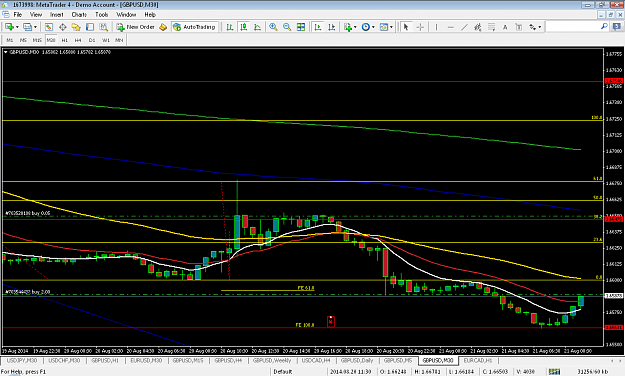Open the Tools menu
This screenshot has height=376, width=625.
point(102,14)
